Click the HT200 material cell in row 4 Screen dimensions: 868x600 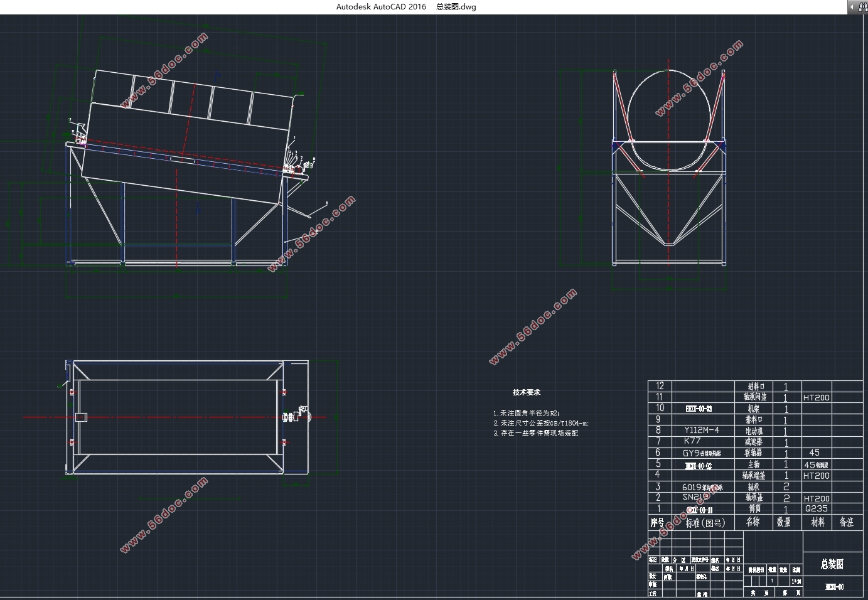[x=817, y=476]
